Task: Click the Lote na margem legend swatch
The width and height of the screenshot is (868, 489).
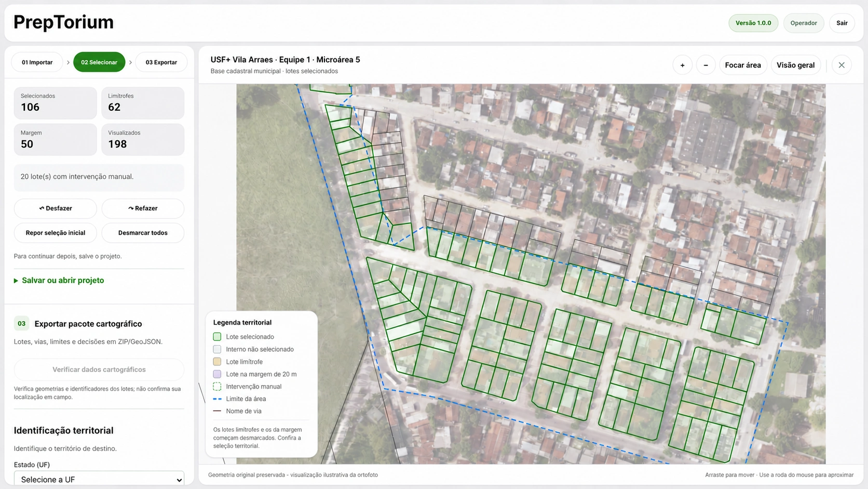Action: pyautogui.click(x=217, y=374)
